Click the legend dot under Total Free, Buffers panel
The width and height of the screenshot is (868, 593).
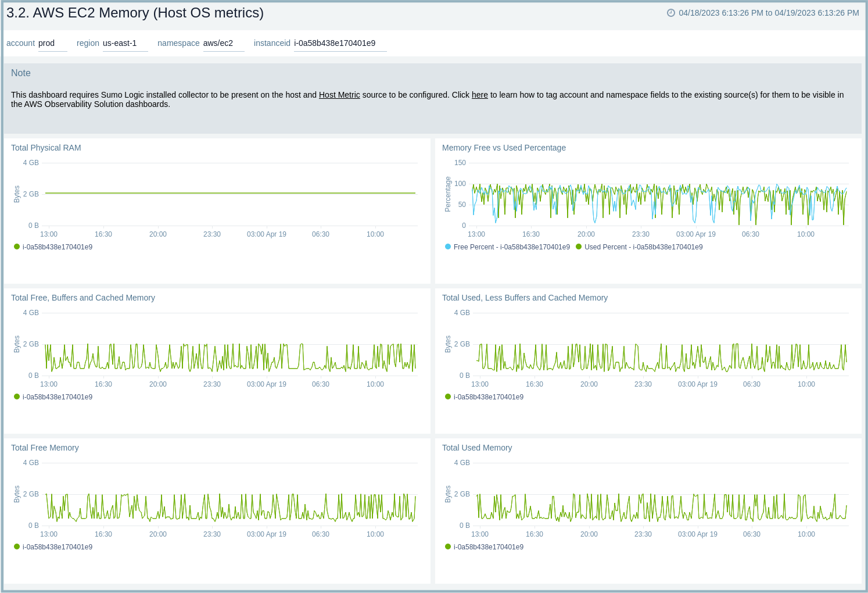tap(16, 396)
